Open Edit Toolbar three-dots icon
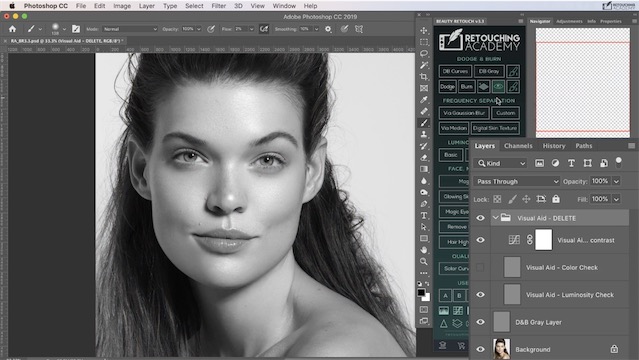This screenshot has width=639, height=360. pyautogui.click(x=424, y=273)
